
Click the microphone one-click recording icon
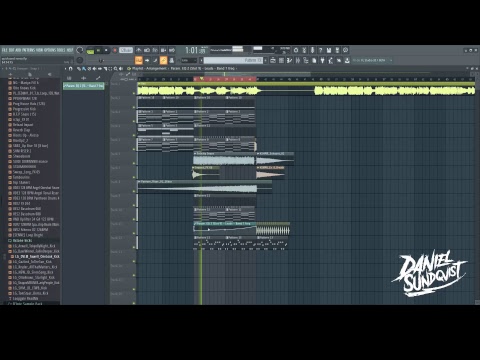pos(312,50)
